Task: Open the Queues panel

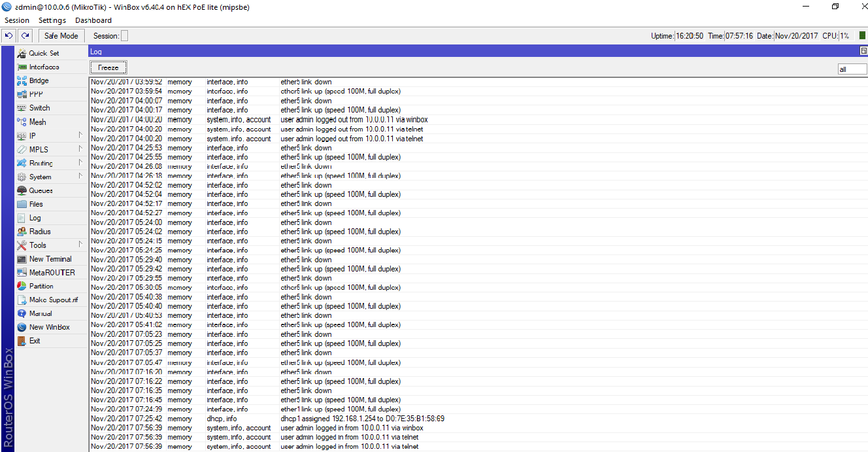Action: tap(41, 190)
